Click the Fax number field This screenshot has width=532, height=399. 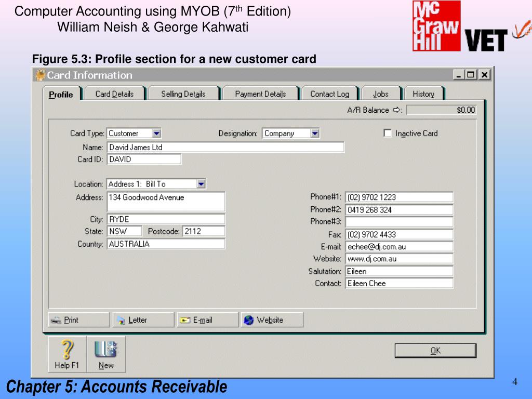(400, 234)
